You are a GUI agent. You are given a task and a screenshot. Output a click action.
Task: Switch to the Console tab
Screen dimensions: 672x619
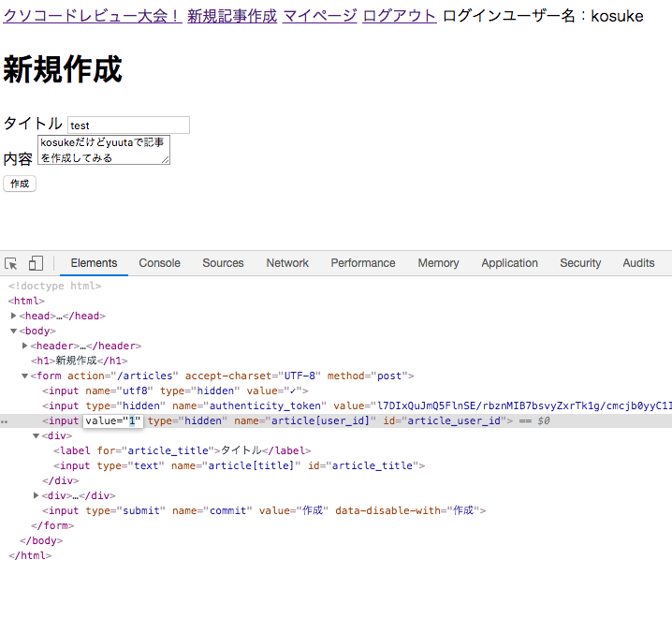tap(159, 263)
